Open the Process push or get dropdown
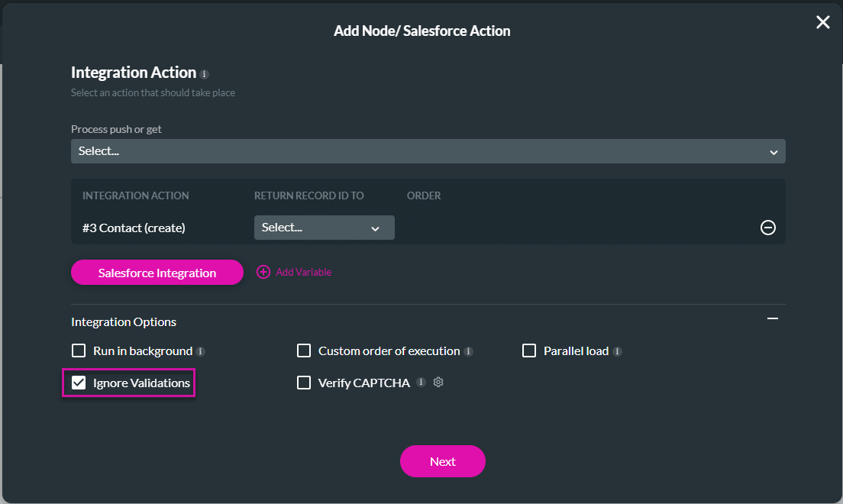The width and height of the screenshot is (843, 504). [428, 150]
